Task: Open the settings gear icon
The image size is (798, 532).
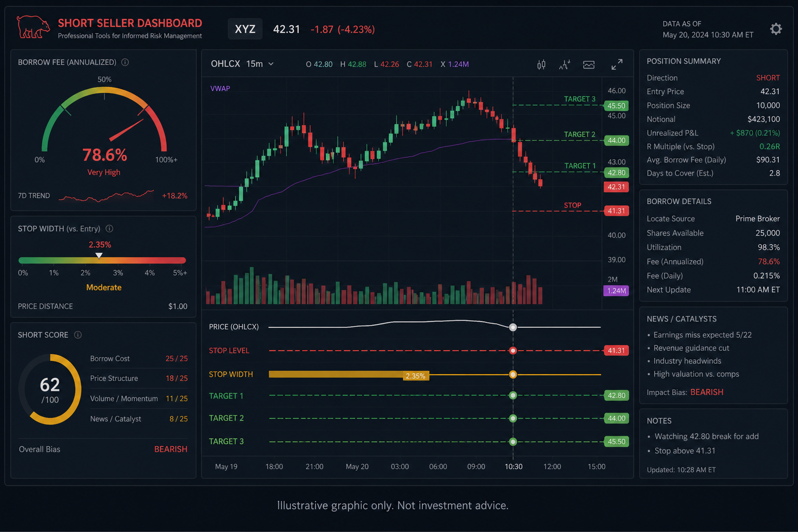Action: (x=776, y=29)
